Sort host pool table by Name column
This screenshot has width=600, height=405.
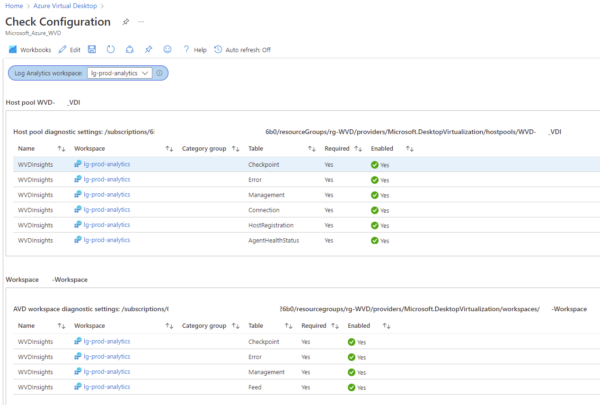click(x=61, y=149)
